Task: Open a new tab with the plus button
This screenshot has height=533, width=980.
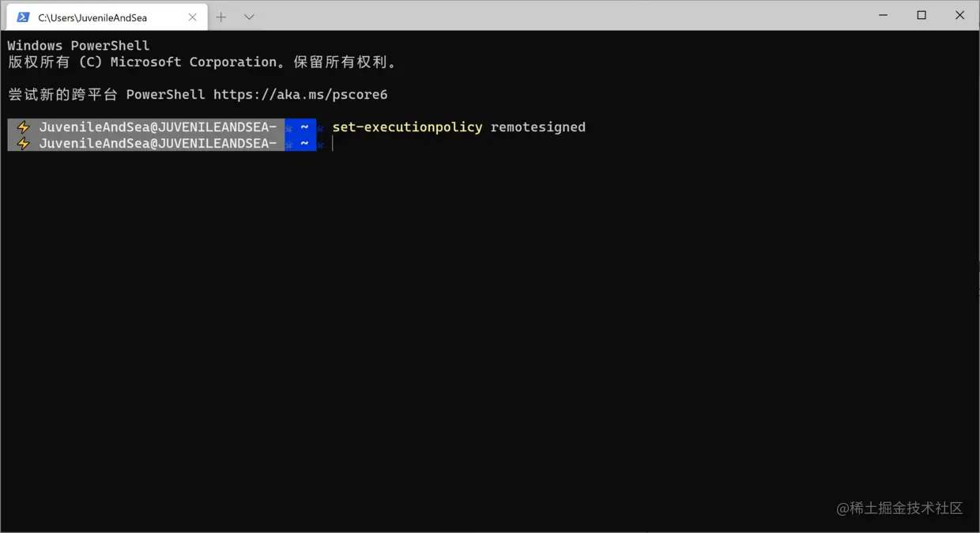Action: click(x=221, y=17)
